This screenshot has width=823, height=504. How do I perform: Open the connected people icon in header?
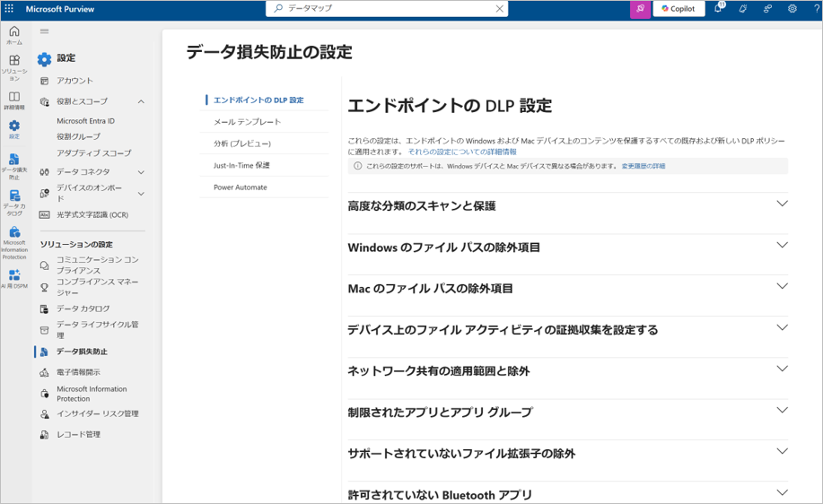(767, 8)
